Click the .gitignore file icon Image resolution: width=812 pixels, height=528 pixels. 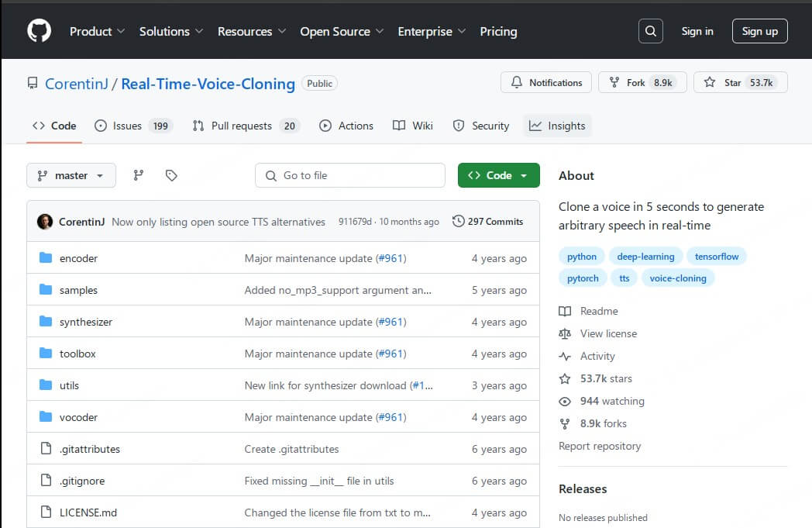(46, 481)
